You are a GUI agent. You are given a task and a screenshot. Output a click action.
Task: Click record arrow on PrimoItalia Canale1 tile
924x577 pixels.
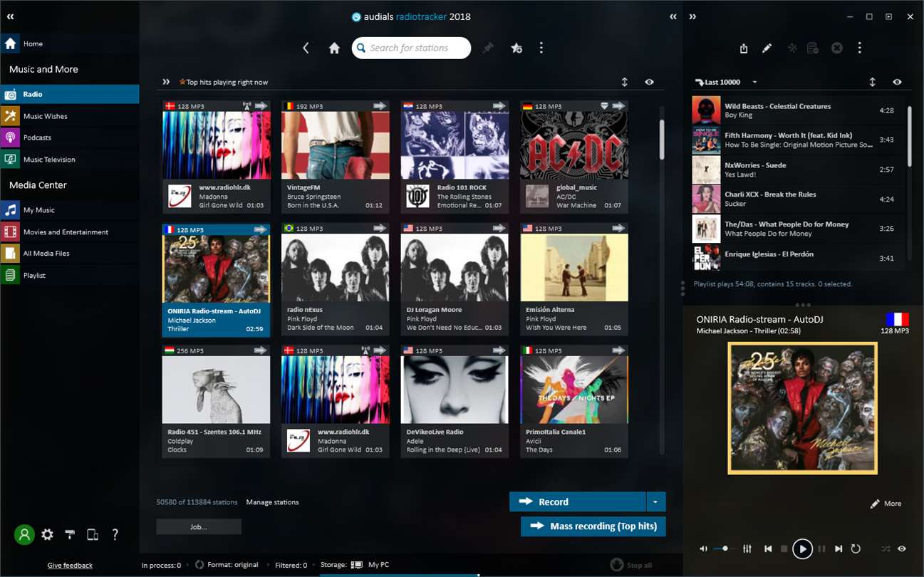[x=619, y=350]
